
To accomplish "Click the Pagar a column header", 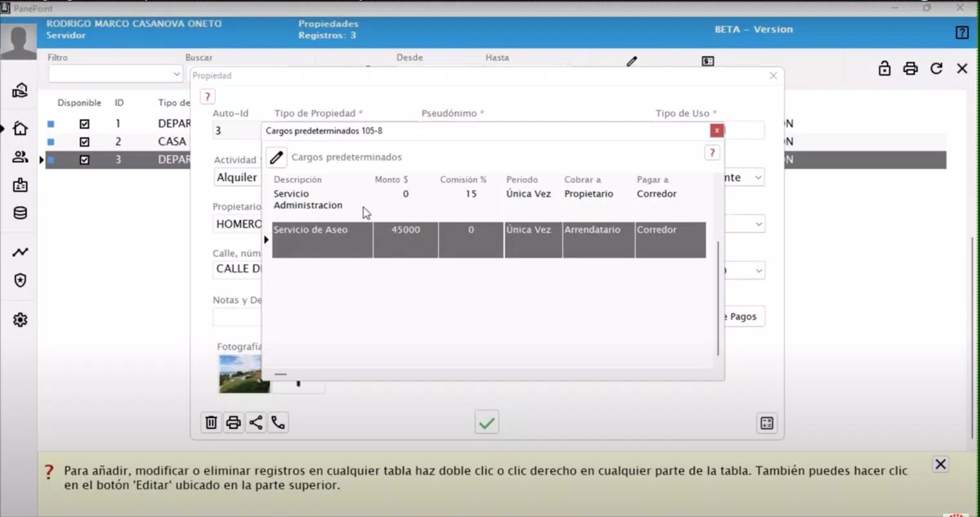I will pyautogui.click(x=652, y=180).
